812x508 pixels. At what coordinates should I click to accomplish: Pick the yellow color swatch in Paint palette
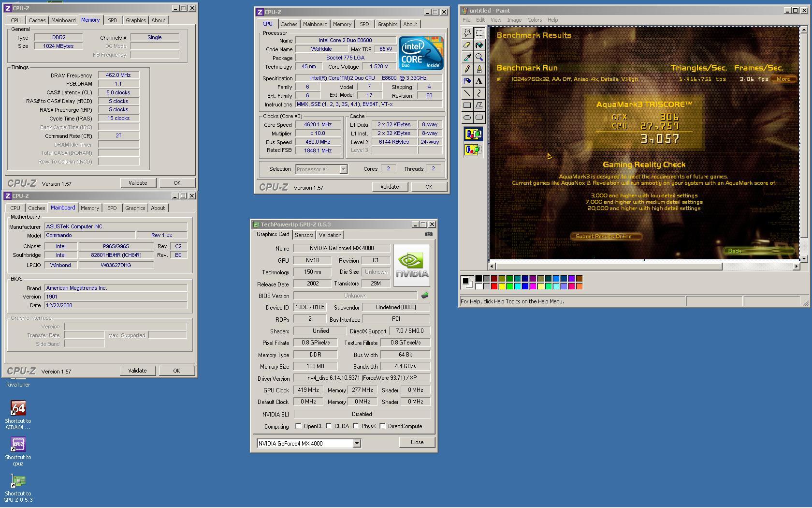click(502, 286)
